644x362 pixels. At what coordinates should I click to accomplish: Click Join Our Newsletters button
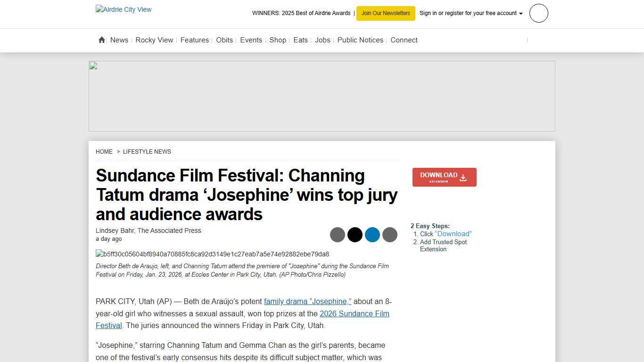(386, 13)
